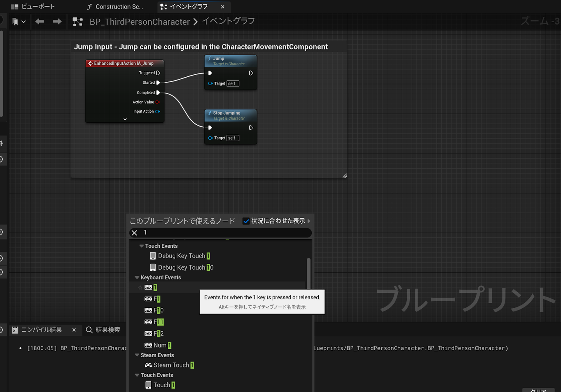This screenshot has width=561, height=392.
Task: Click the blueprint graph icon beside BP_ThirdPersonCharacter
Action: [x=78, y=22]
